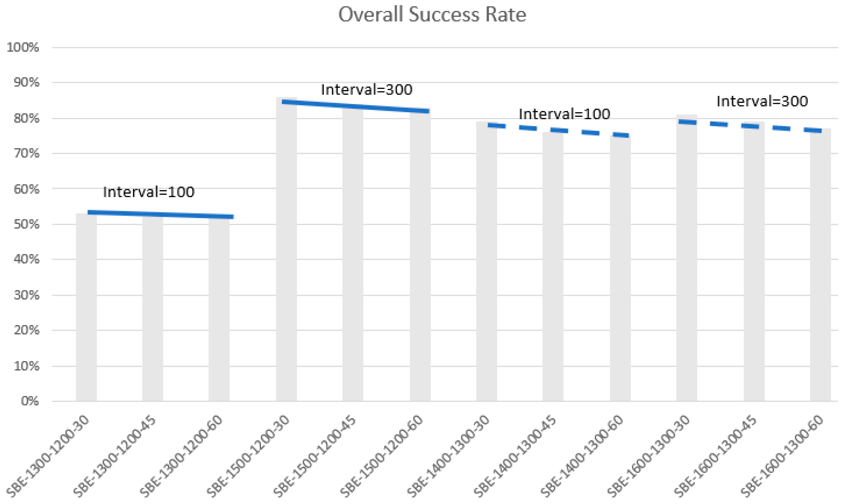The width and height of the screenshot is (845, 504).
Task: Click the SBE-1500-1200-60 bar
Action: (420, 256)
